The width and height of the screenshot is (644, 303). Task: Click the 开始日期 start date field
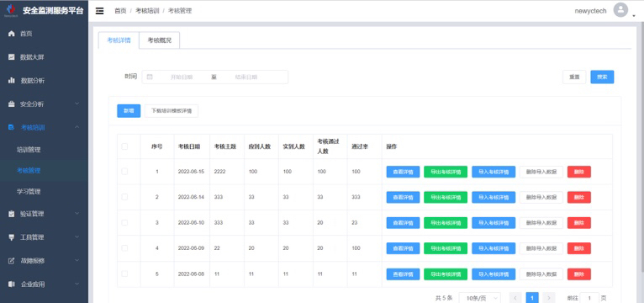click(x=182, y=77)
